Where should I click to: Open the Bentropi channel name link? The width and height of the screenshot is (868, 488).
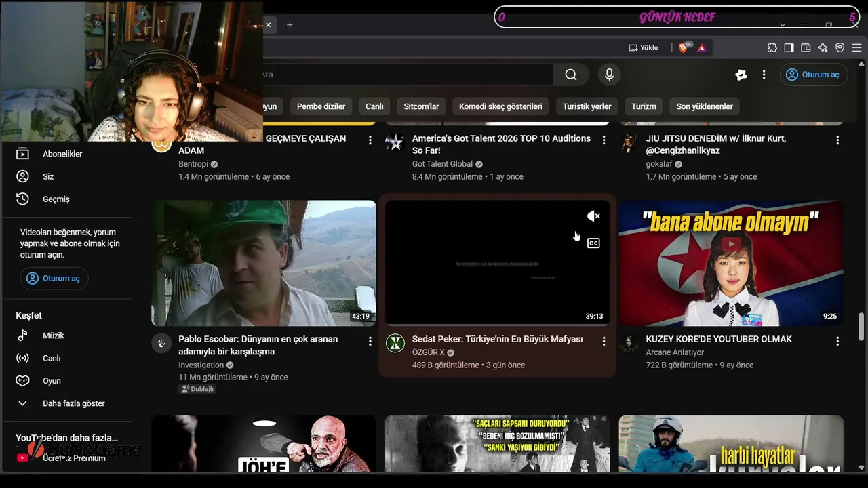pos(193,164)
